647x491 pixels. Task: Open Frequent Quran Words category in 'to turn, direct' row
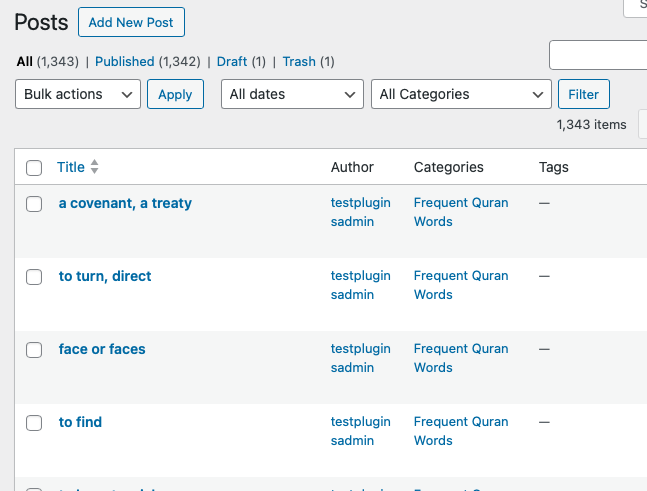point(461,285)
